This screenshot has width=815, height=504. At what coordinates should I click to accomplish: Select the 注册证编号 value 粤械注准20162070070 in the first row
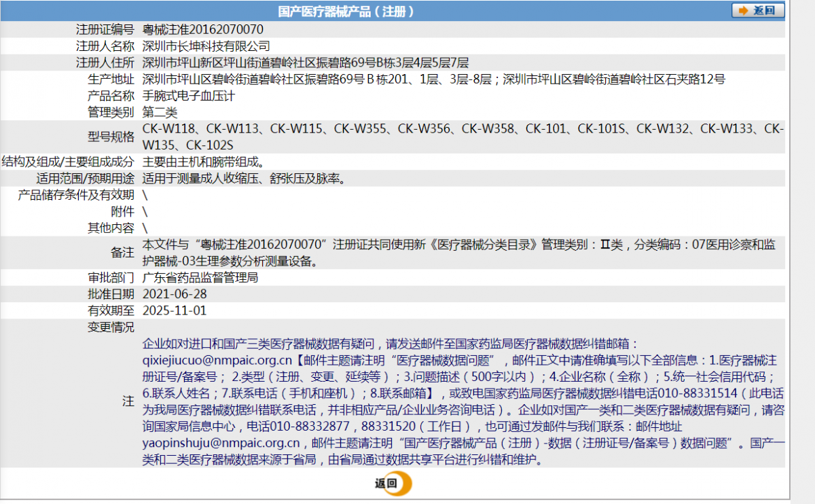[x=202, y=30]
